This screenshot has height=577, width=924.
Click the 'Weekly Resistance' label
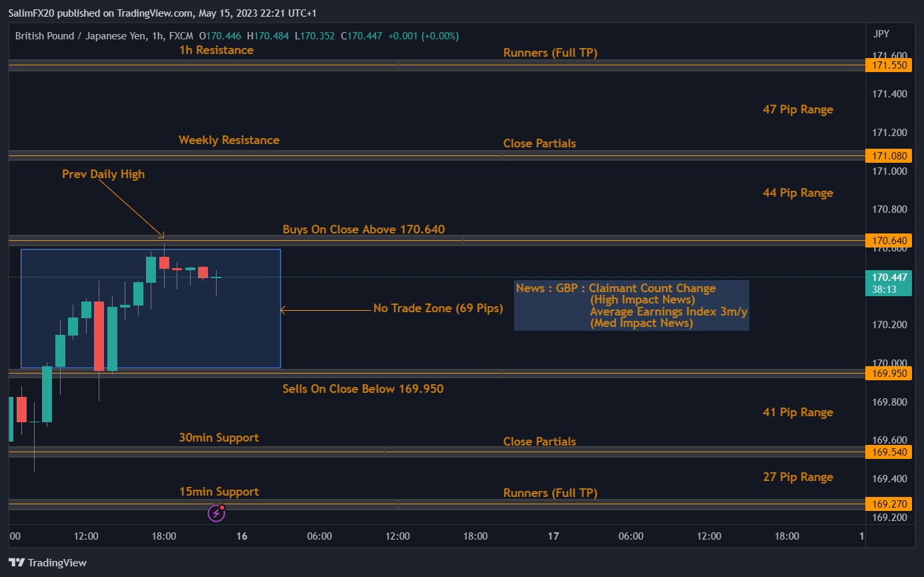tap(229, 140)
